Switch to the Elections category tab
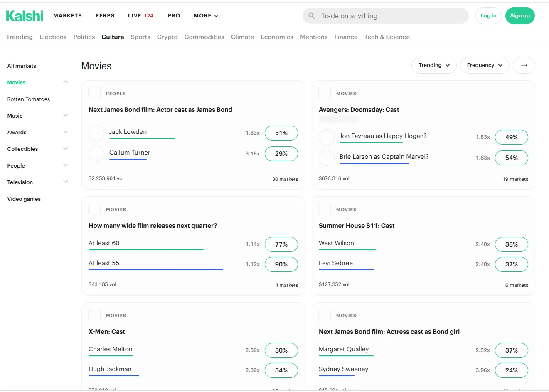This screenshot has width=549, height=392. tap(53, 37)
